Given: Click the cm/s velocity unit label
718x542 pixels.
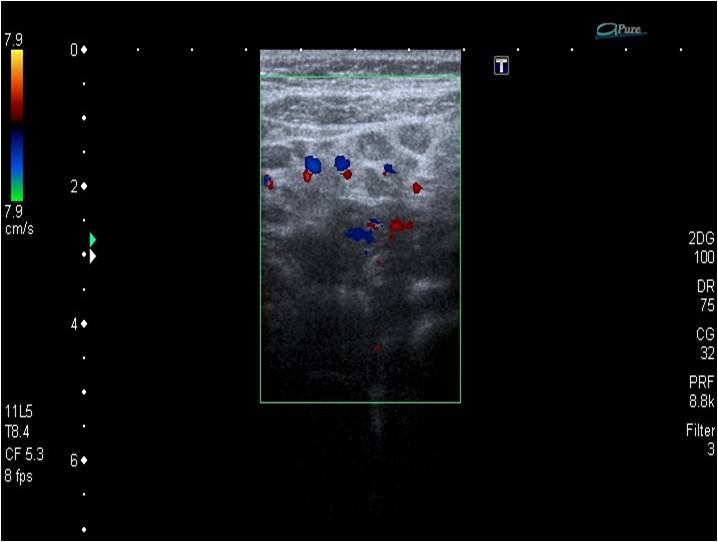Looking at the screenshot, I should coord(17,228).
